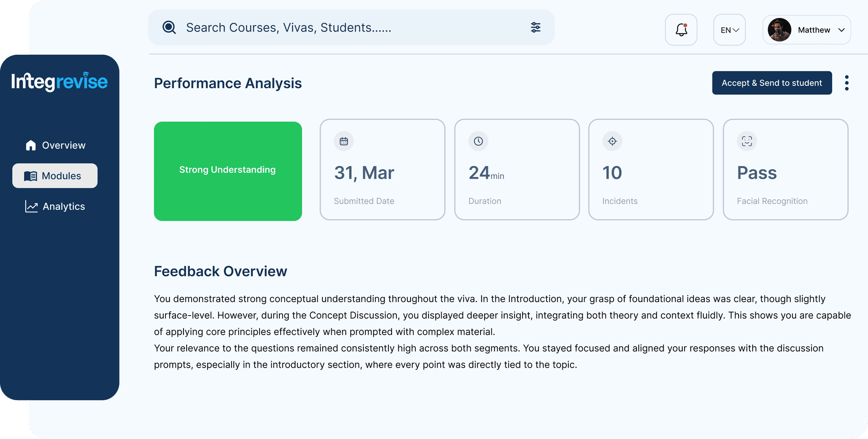Click the clock icon on the Duration card
Image resolution: width=868 pixels, height=439 pixels.
478,141
